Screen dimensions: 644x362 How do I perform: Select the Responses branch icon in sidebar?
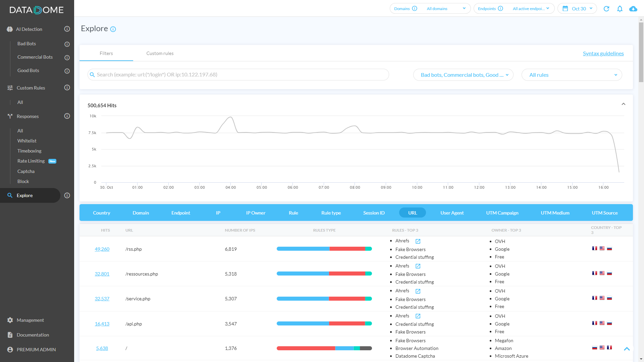point(10,116)
